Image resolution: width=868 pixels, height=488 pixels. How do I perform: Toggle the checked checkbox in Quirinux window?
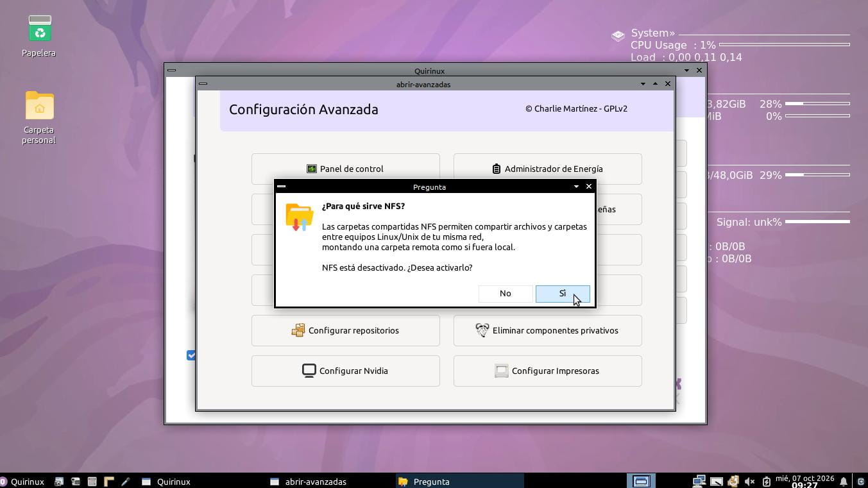(191, 355)
